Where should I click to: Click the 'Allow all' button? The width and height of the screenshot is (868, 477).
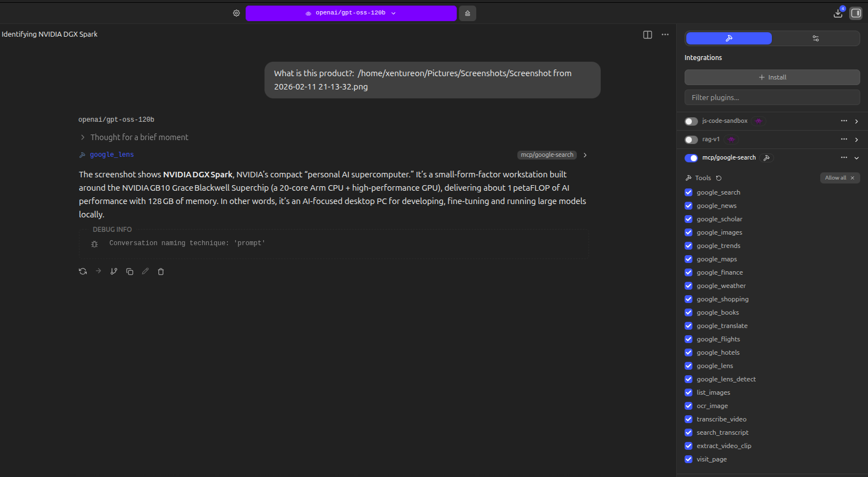pos(840,178)
